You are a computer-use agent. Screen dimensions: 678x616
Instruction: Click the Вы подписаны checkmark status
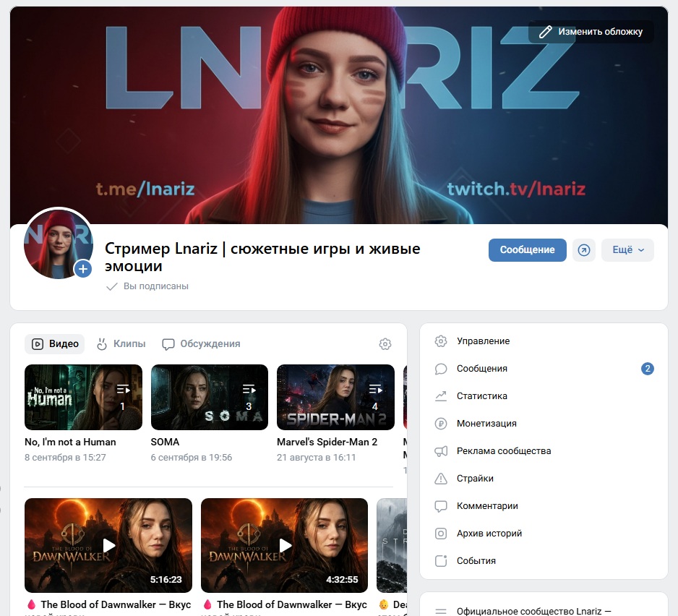147,286
